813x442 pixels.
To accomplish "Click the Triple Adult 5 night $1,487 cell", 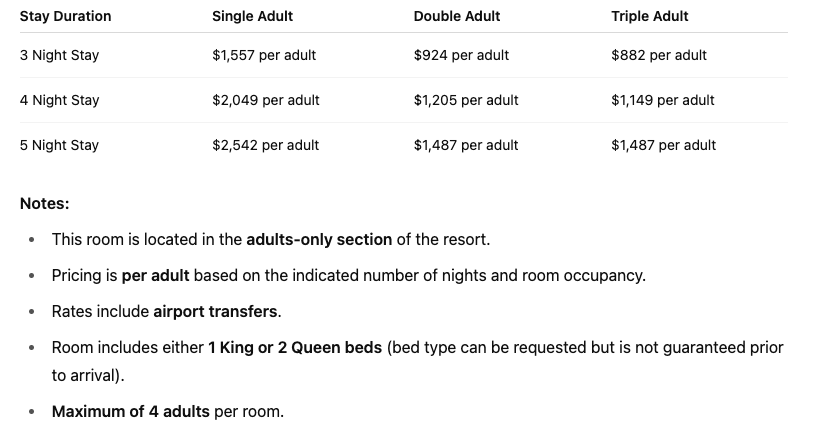I will (663, 145).
